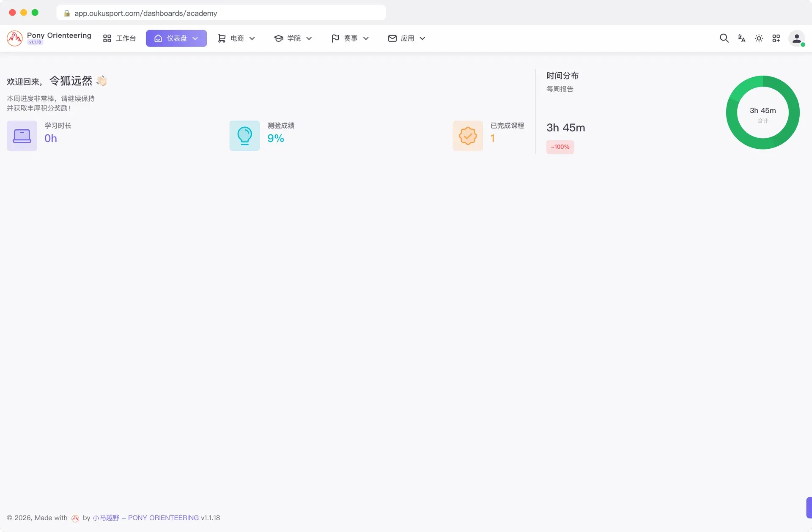Image resolution: width=812 pixels, height=532 pixels.
Task: Click the browser address lock icon
Action: [x=67, y=13]
